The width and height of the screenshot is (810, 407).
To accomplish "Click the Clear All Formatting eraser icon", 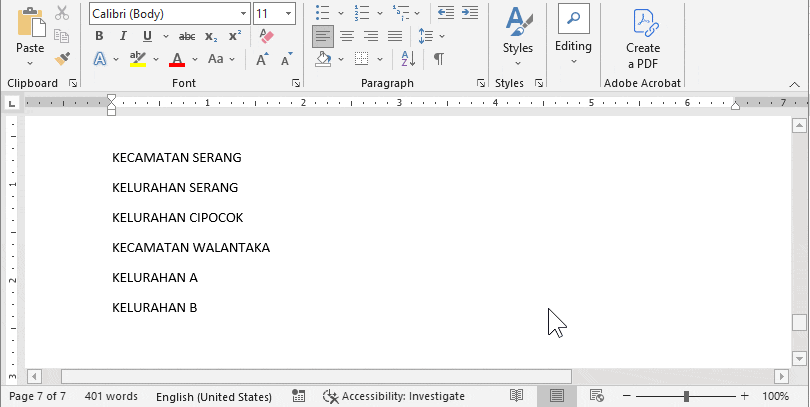I will [x=267, y=36].
